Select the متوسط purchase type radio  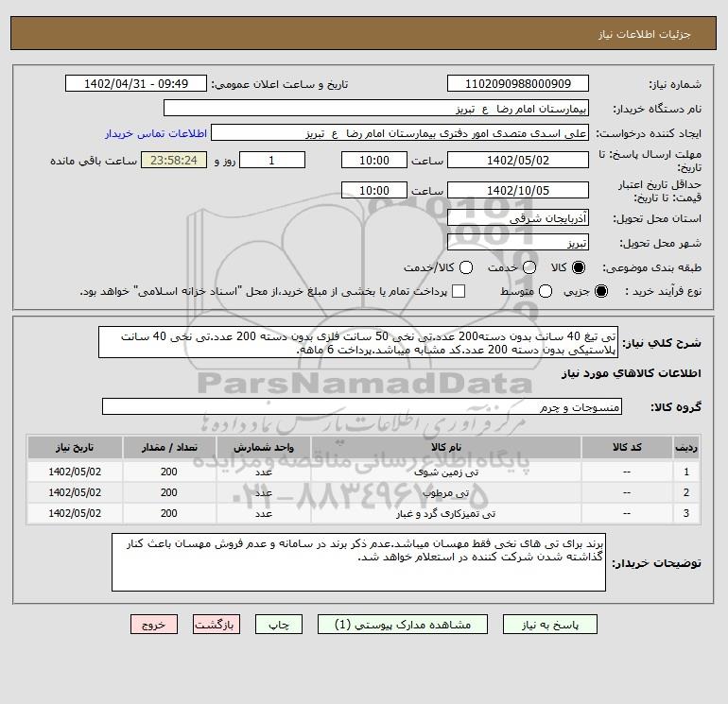tap(546, 291)
